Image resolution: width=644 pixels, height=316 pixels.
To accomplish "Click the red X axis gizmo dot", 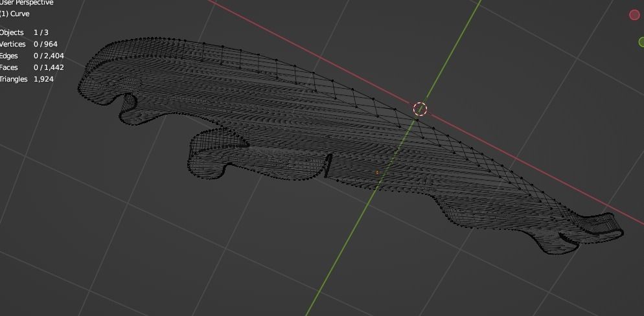I will point(634,15).
